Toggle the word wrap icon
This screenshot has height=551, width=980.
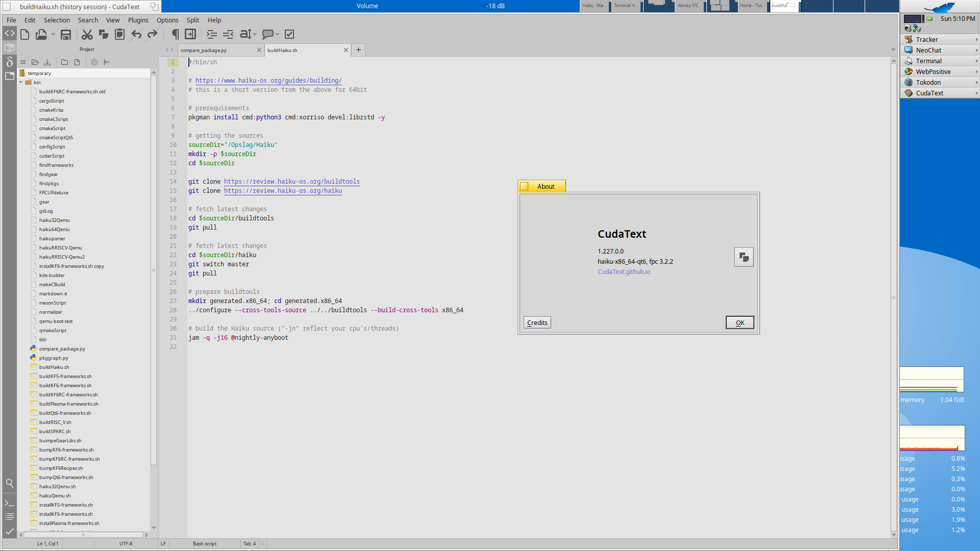click(x=190, y=34)
